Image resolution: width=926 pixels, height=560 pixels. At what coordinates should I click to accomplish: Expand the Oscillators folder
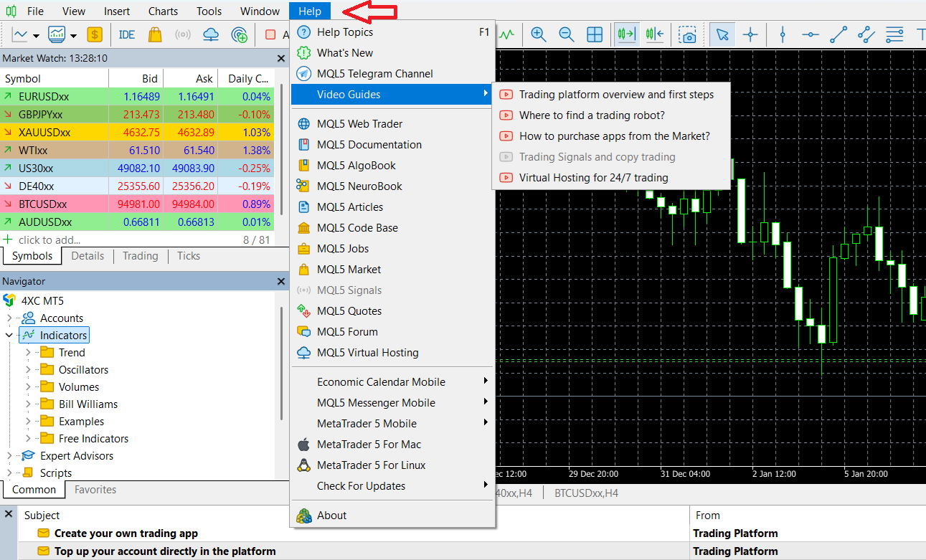tap(28, 369)
